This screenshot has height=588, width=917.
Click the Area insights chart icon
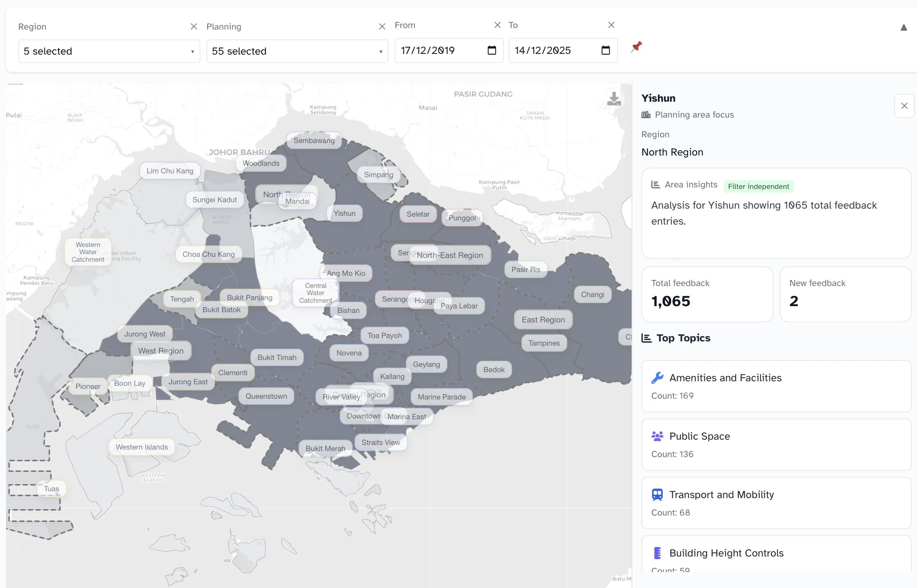(x=655, y=185)
